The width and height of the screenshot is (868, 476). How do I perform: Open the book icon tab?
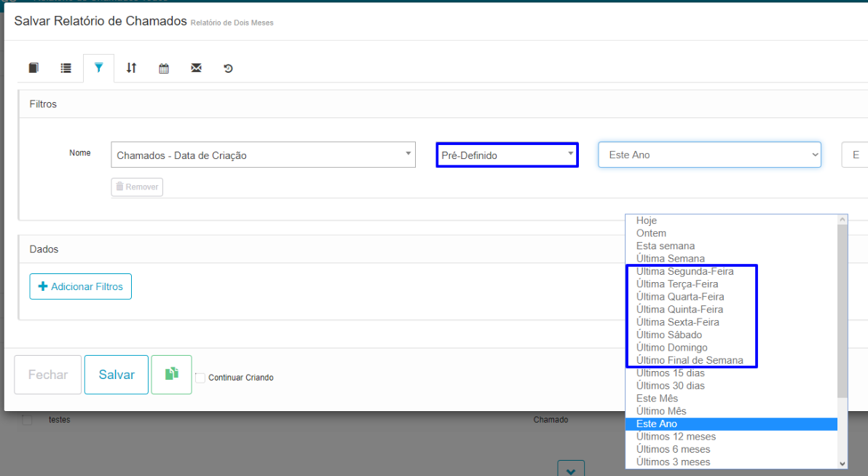click(x=33, y=68)
